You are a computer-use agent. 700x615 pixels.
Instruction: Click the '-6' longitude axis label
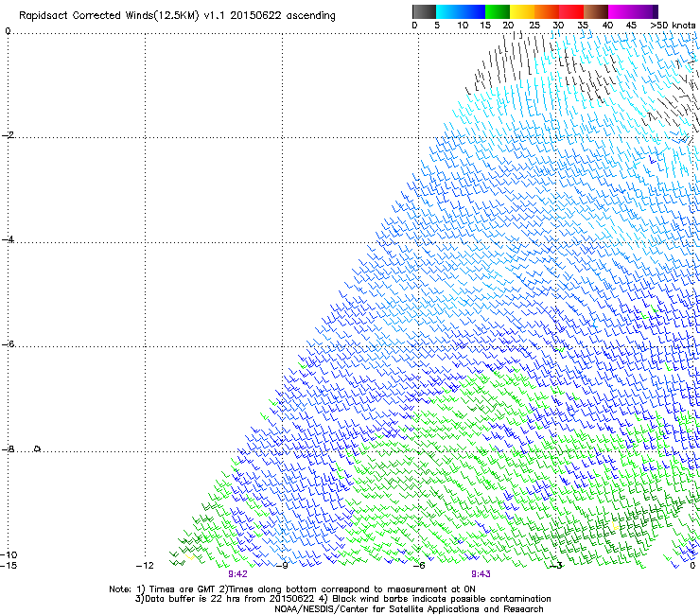pyautogui.click(x=418, y=566)
